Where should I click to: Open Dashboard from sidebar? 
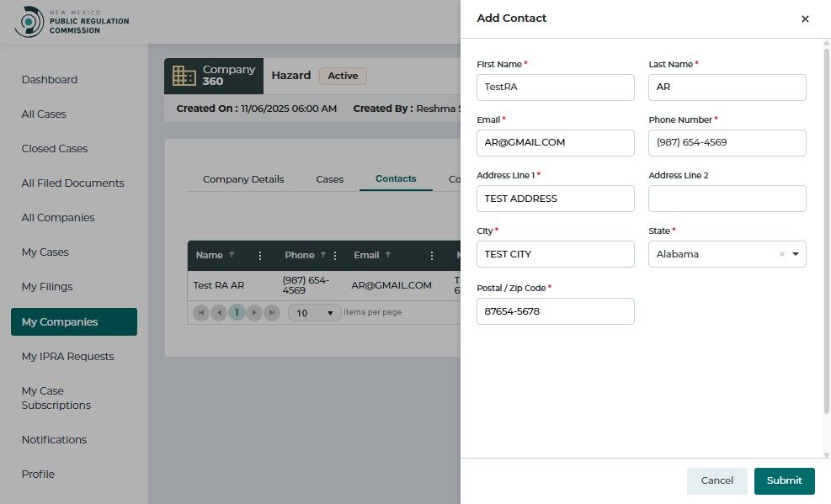click(x=50, y=79)
